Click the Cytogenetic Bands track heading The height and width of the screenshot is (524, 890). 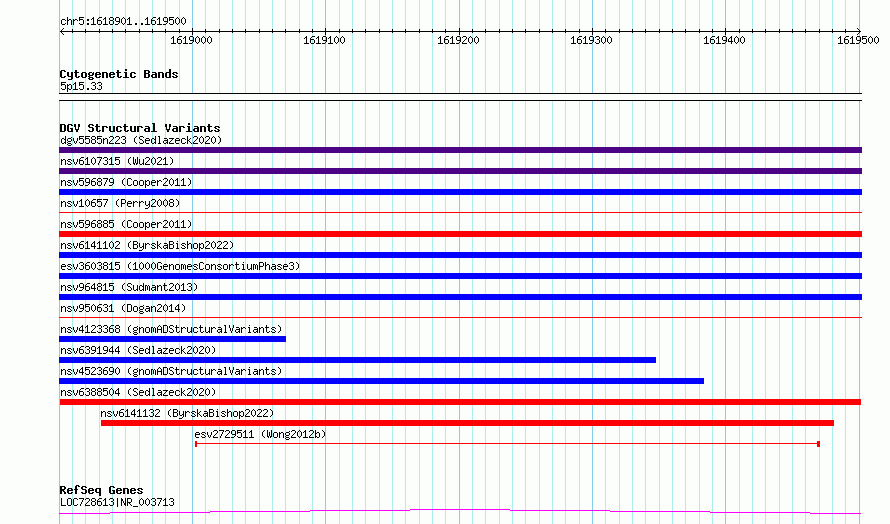pos(119,74)
